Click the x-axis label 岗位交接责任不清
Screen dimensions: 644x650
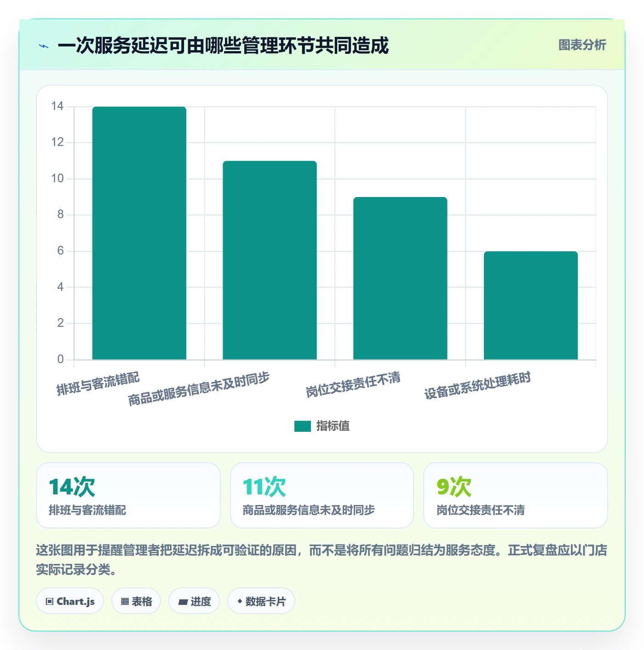353,384
